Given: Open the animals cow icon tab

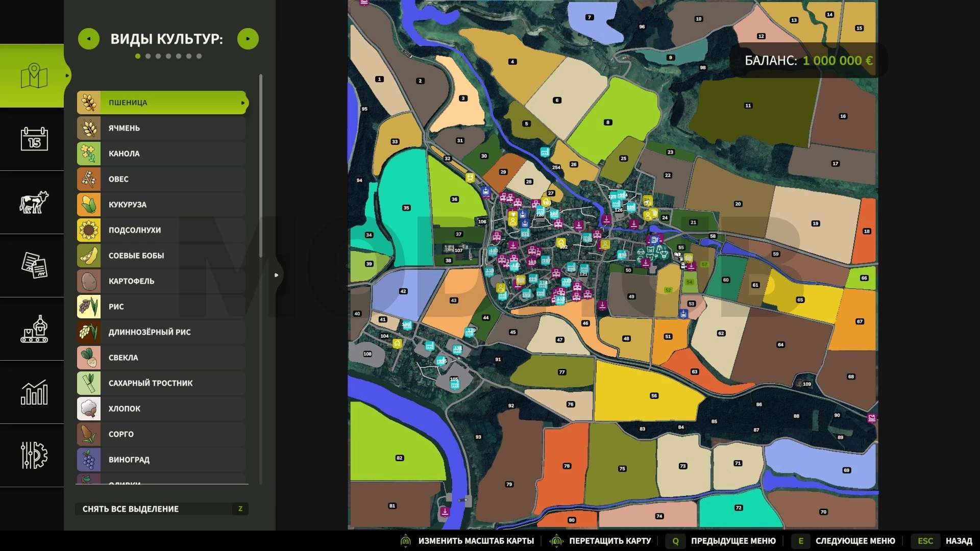Looking at the screenshot, I should (x=34, y=202).
